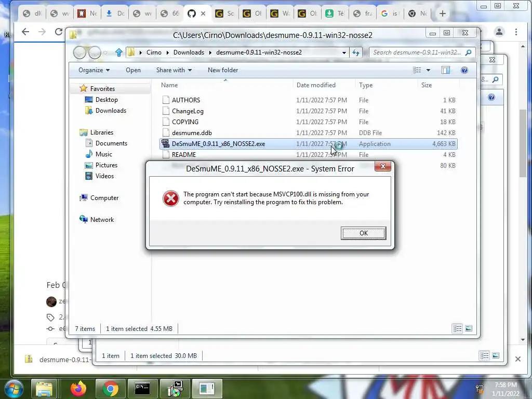Open the Share with dropdown
Viewport: 532px width, 399px height.
click(174, 70)
